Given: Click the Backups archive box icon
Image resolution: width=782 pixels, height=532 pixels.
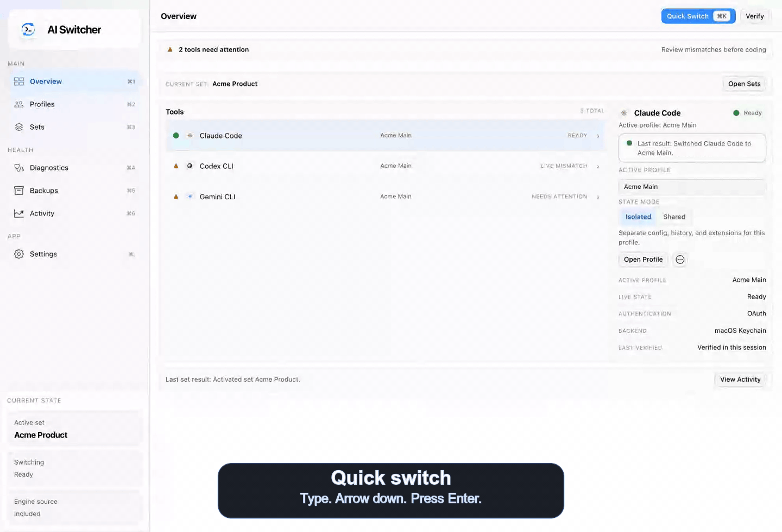Looking at the screenshot, I should pos(19,191).
